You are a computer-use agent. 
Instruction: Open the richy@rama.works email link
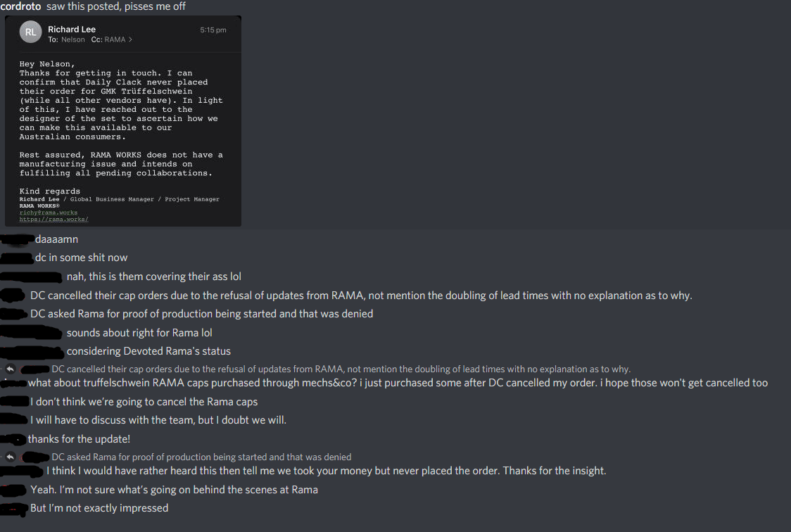pos(49,212)
